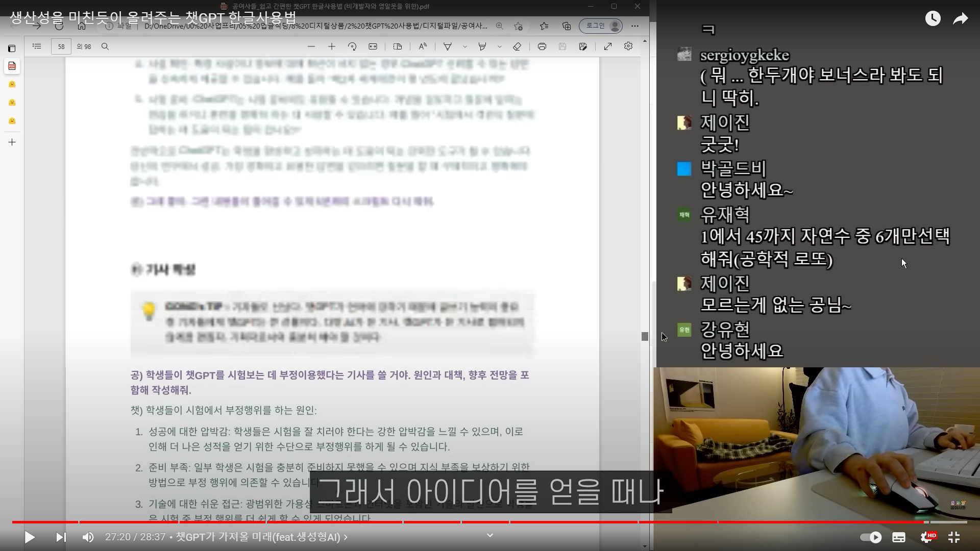Viewport: 980px width, 551px height.
Task: Go forward in browser
Action: tap(37, 26)
